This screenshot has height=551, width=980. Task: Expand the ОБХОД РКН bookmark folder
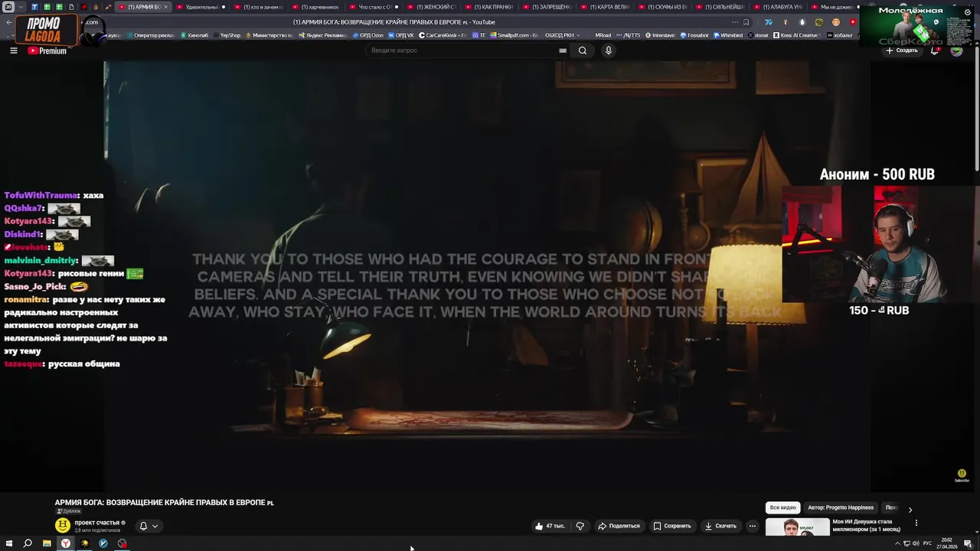point(562,35)
